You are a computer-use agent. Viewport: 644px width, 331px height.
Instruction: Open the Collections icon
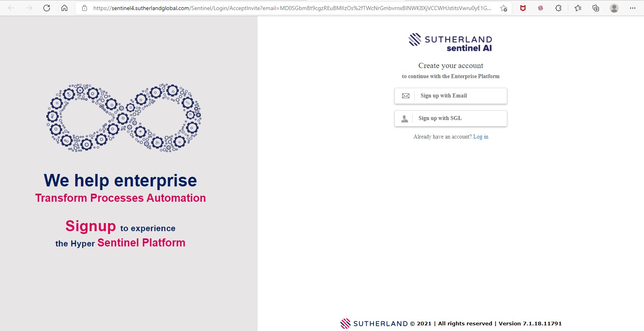(596, 8)
